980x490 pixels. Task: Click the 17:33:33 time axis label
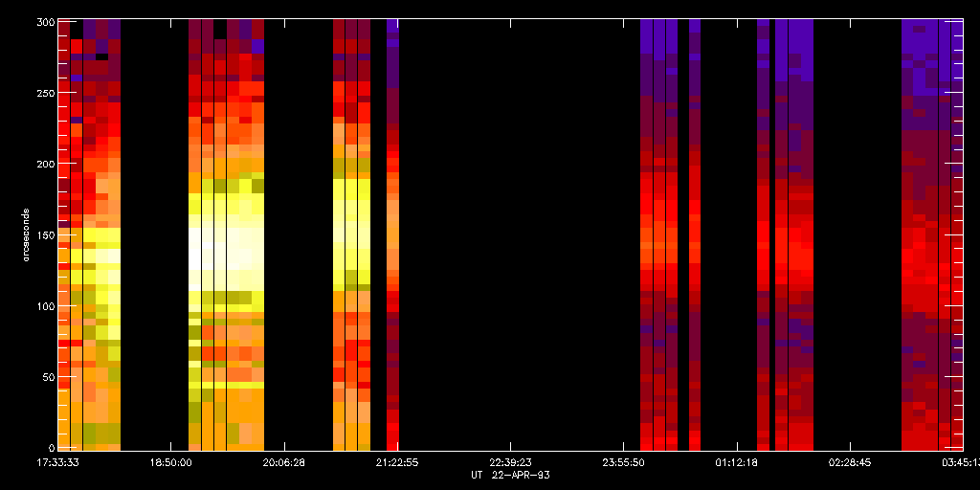coord(57,463)
